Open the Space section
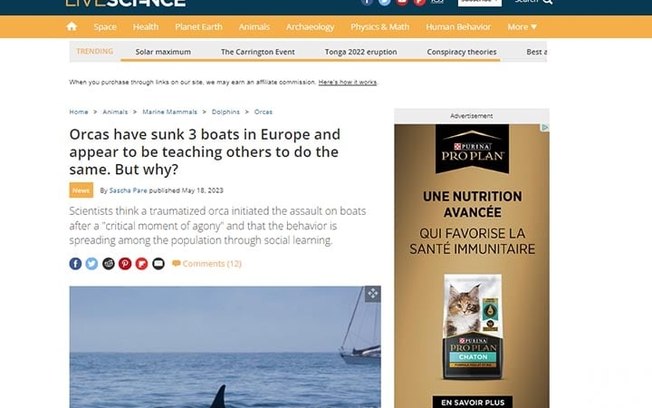The height and width of the screenshot is (408, 652). pos(105,27)
